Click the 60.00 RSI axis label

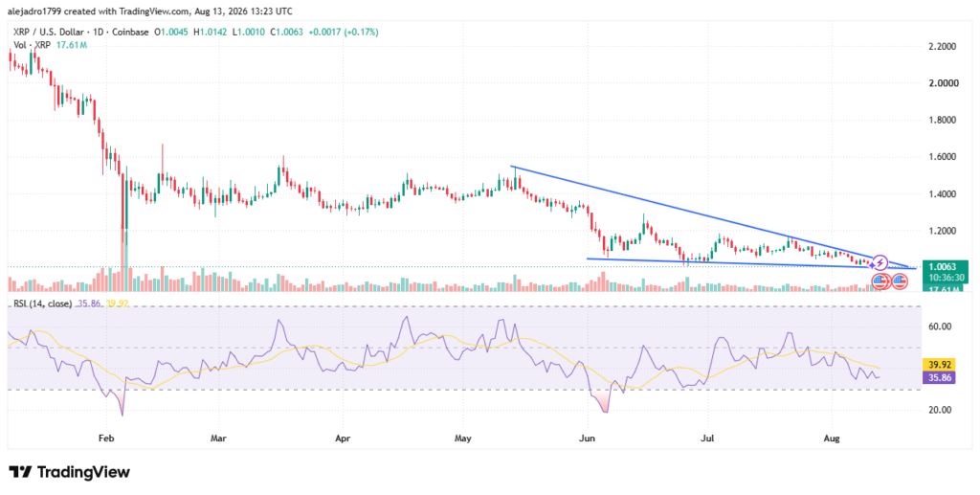(x=940, y=326)
